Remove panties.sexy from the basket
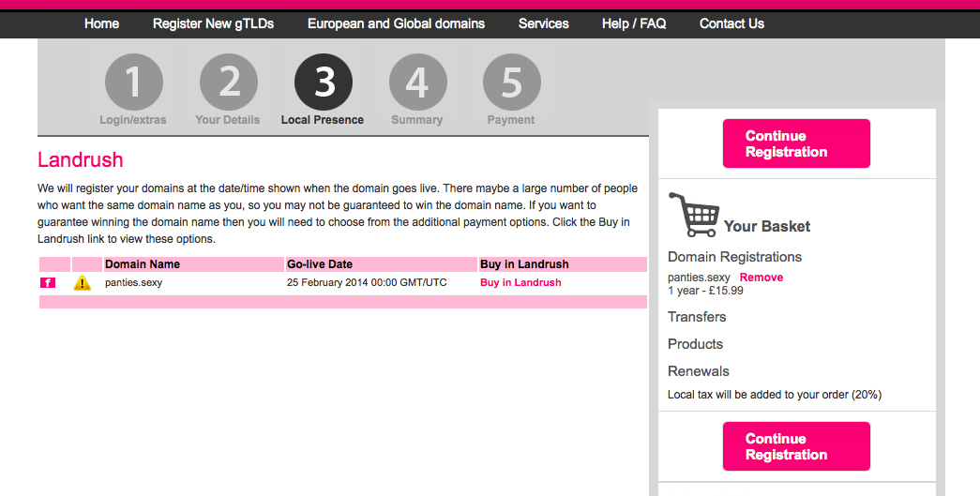980x496 pixels. click(x=761, y=278)
